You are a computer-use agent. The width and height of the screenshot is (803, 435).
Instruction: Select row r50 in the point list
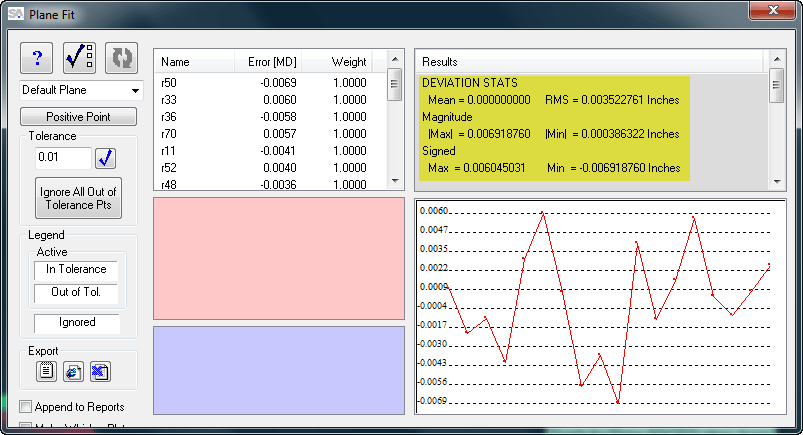pos(270,83)
